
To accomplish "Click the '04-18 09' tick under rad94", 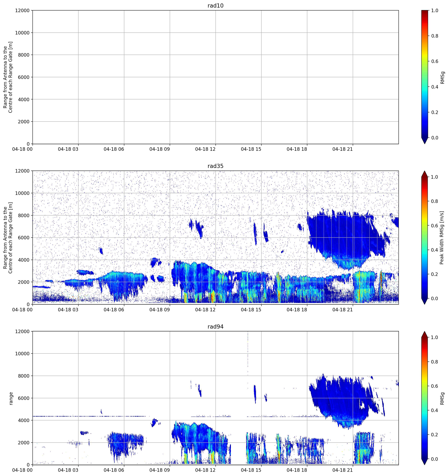I will [159, 470].
